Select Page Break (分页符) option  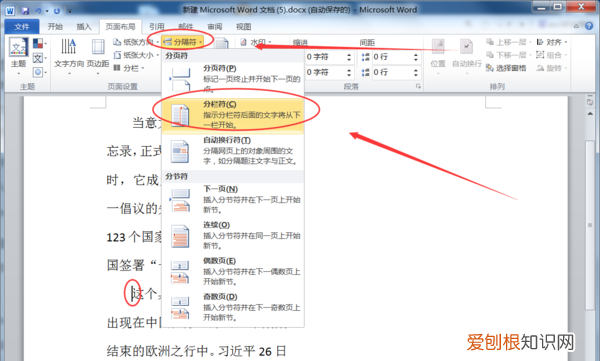pyautogui.click(x=233, y=79)
